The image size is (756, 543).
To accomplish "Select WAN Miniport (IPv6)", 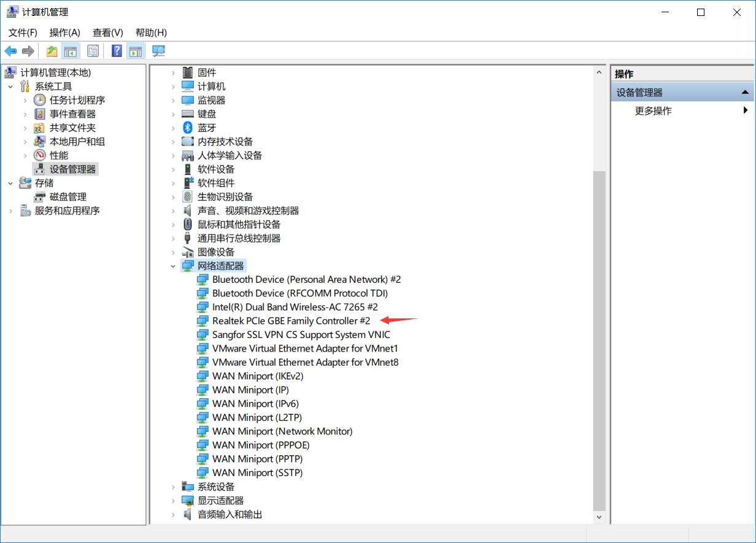I will (256, 404).
